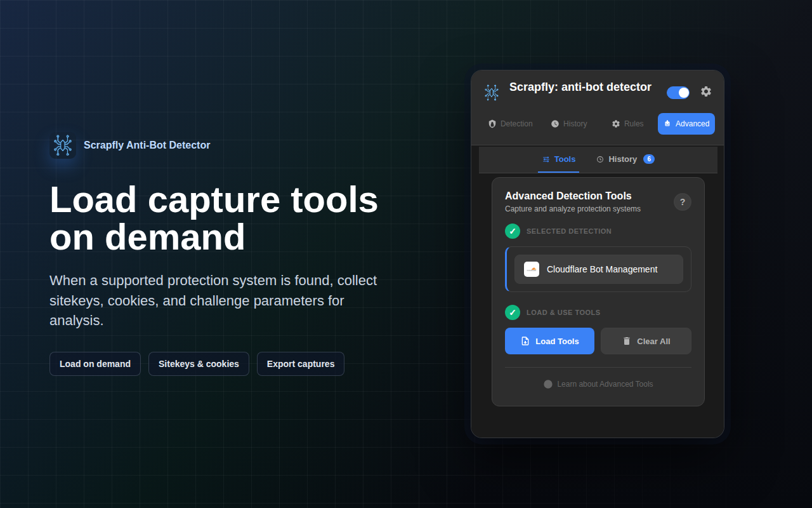Click the info dot beside Learn about Advanced Tools
Viewport: 812px width, 508px height.
548,384
